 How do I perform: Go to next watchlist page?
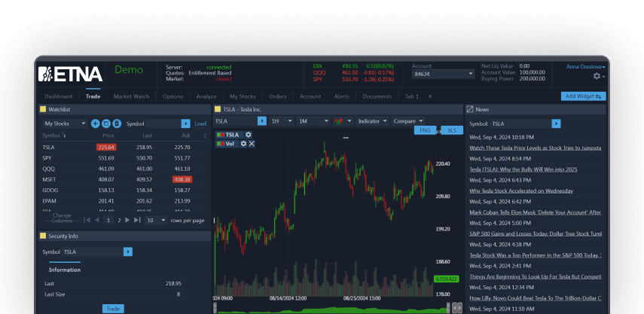point(127,221)
